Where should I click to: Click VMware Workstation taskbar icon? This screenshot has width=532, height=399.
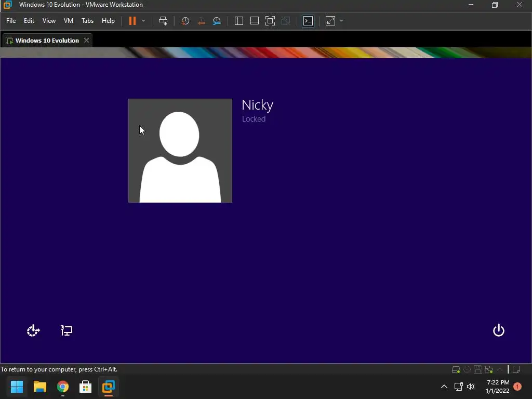click(109, 387)
